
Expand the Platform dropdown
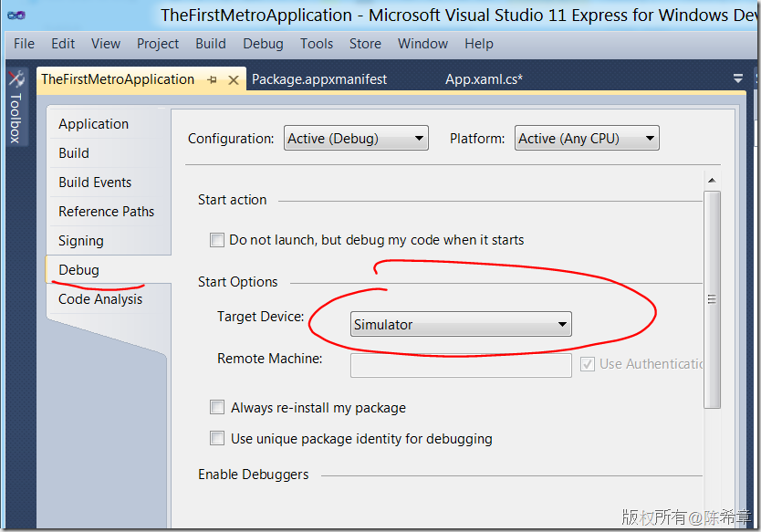pos(587,139)
